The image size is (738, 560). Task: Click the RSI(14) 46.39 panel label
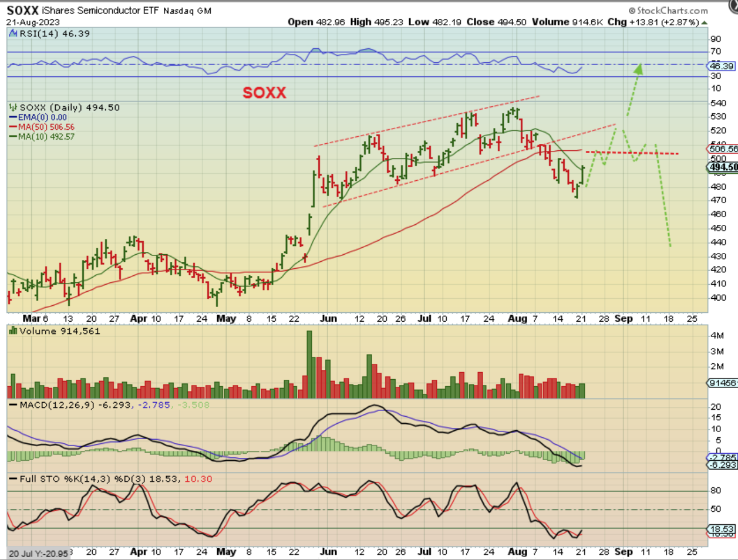click(55, 33)
